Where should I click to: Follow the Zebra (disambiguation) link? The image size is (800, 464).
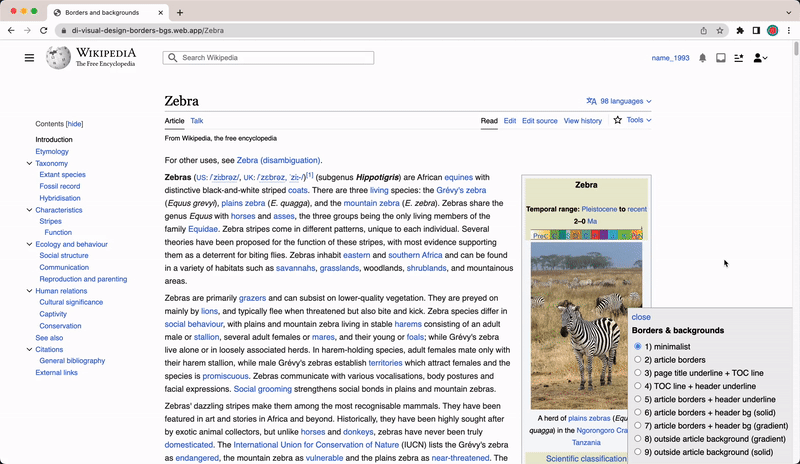(278, 160)
